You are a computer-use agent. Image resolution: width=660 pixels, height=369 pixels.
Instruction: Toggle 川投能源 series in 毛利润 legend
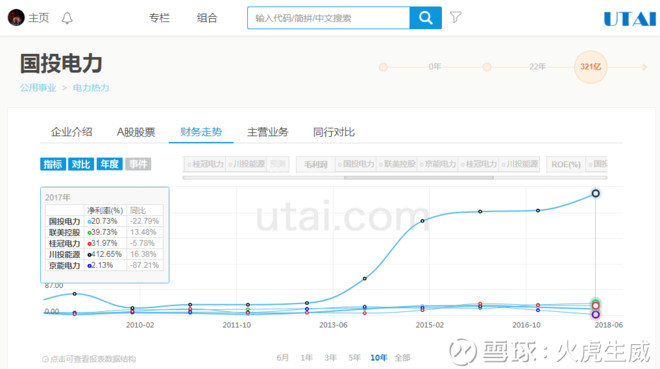tap(519, 164)
